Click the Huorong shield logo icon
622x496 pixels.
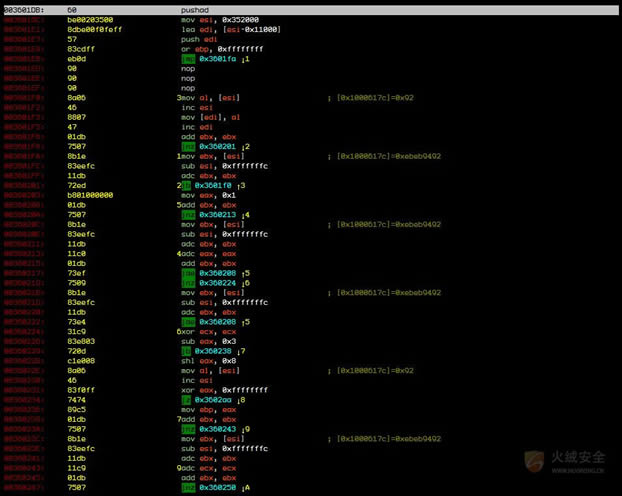click(538, 460)
